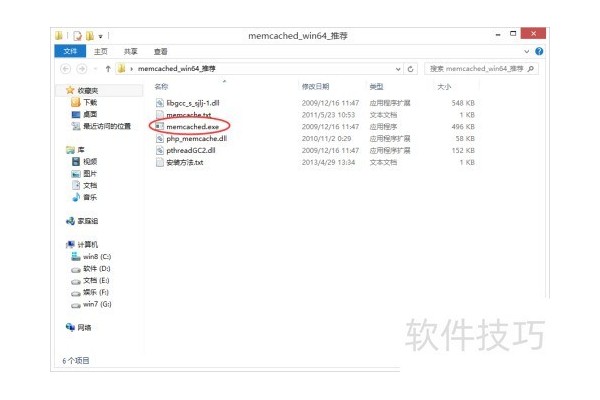Open the 文档 (E:) drive
The height and width of the screenshot is (400, 600).
(96, 280)
